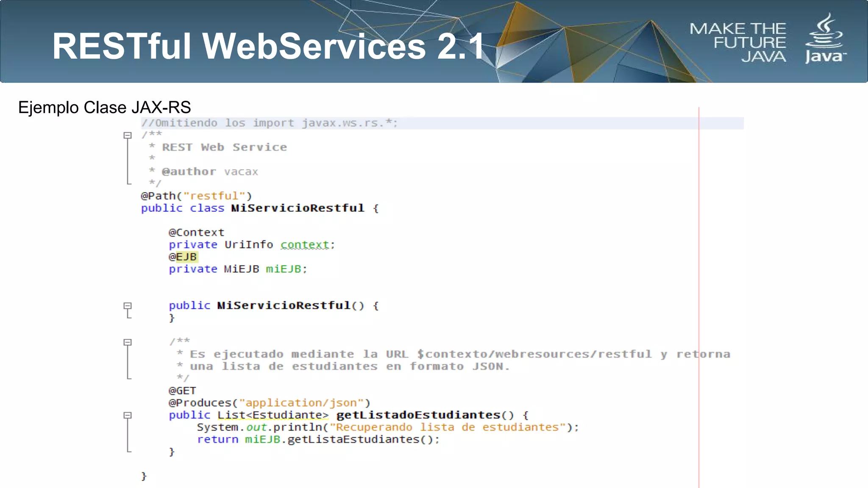Image resolution: width=868 pixels, height=488 pixels.
Task: Click the '@GET' annotation
Action: click(x=183, y=391)
